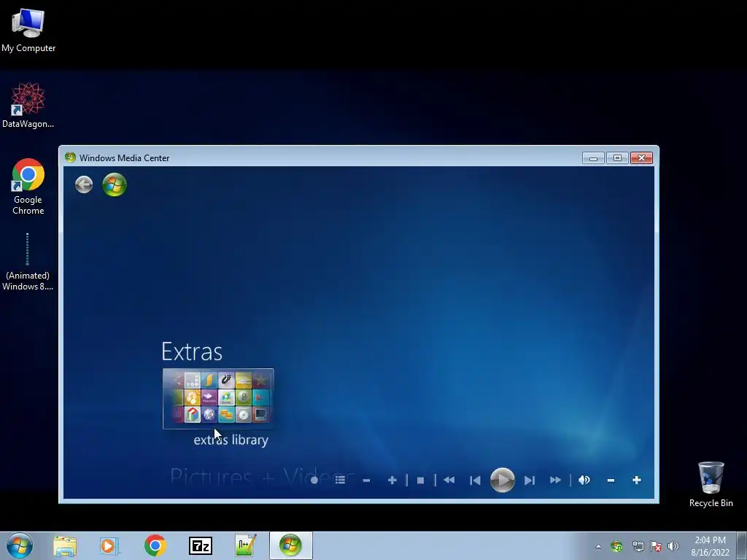Open the Action Center flag icon
Viewport: 747px width, 560px height.
656,547
